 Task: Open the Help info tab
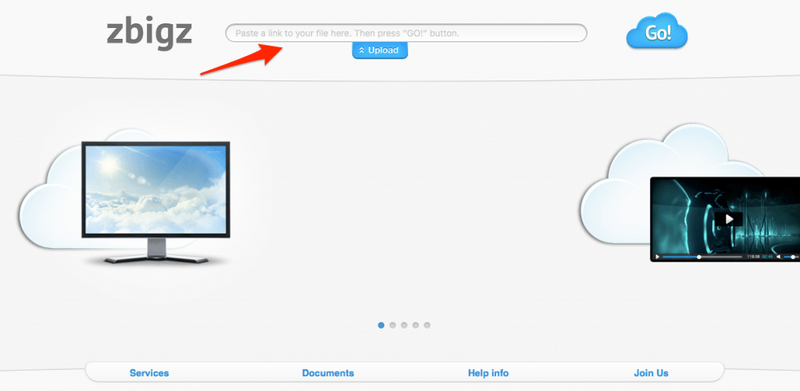pyautogui.click(x=488, y=373)
